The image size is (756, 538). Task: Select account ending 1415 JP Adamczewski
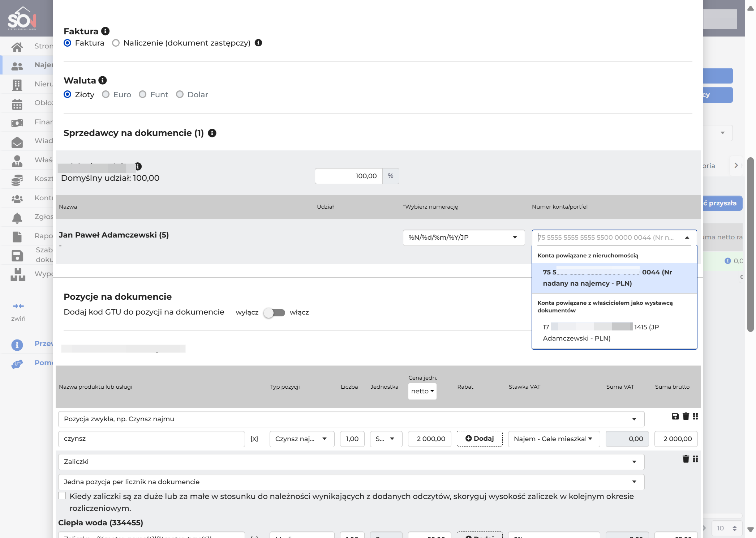pos(614,333)
